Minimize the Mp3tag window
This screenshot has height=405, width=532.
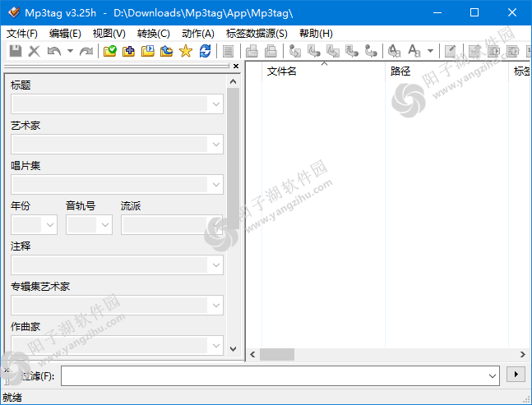437,12
